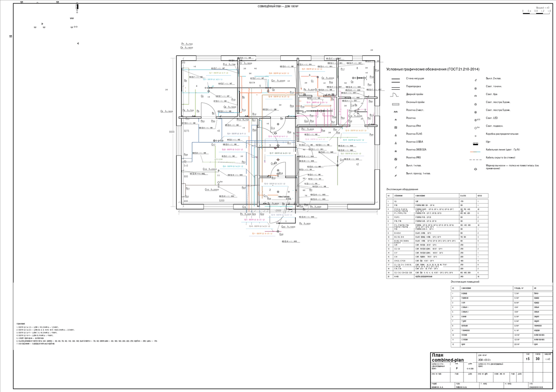Select the RJ45 socket symbol in the legend
Screen dimensions: 556x392
pos(396,135)
